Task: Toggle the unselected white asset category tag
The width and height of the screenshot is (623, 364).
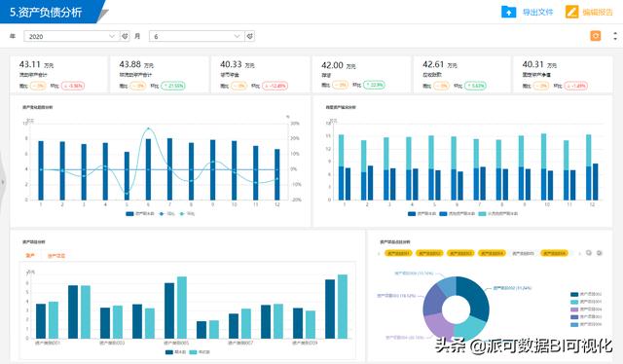Action: coord(523,253)
